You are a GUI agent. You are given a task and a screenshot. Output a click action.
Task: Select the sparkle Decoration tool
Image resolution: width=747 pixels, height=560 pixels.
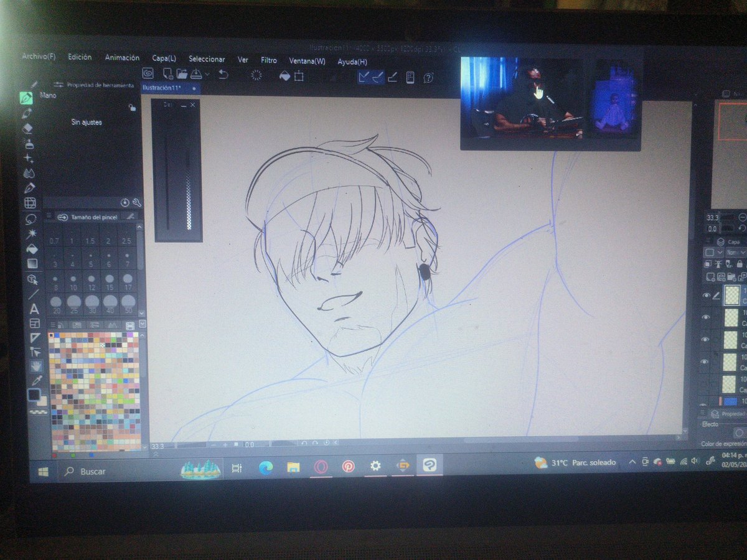pyautogui.click(x=28, y=159)
